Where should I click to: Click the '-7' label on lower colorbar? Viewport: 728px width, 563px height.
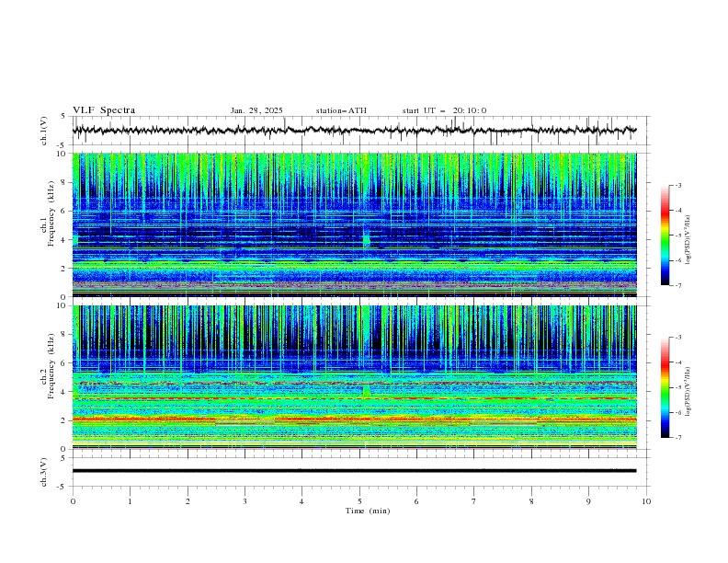[x=677, y=438]
